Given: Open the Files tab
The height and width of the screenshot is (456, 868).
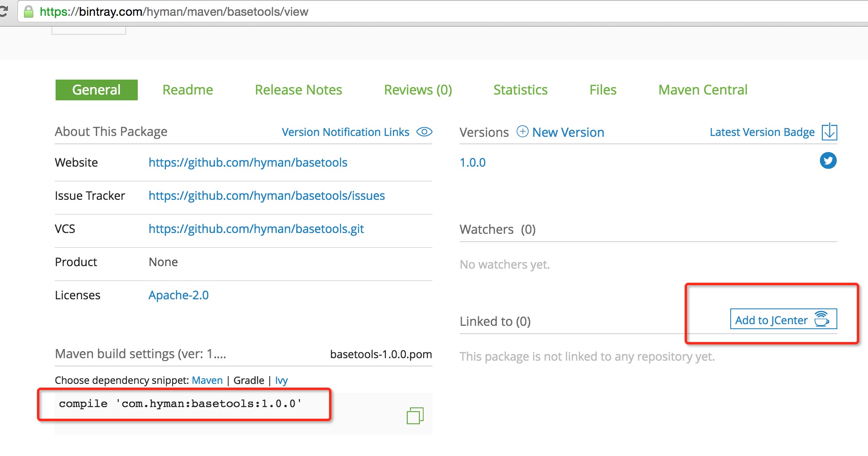Looking at the screenshot, I should [x=603, y=90].
